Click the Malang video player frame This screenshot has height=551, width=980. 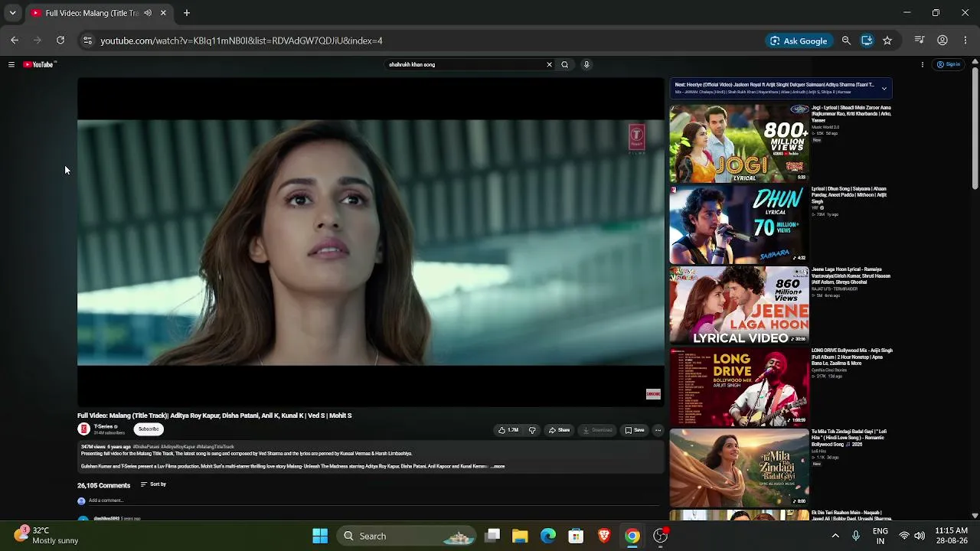coord(371,242)
